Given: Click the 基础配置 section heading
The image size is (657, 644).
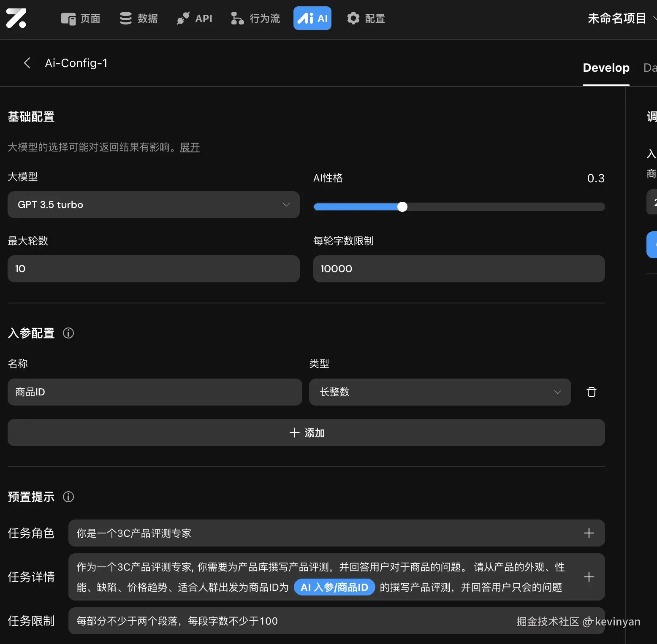Looking at the screenshot, I should coord(31,117).
